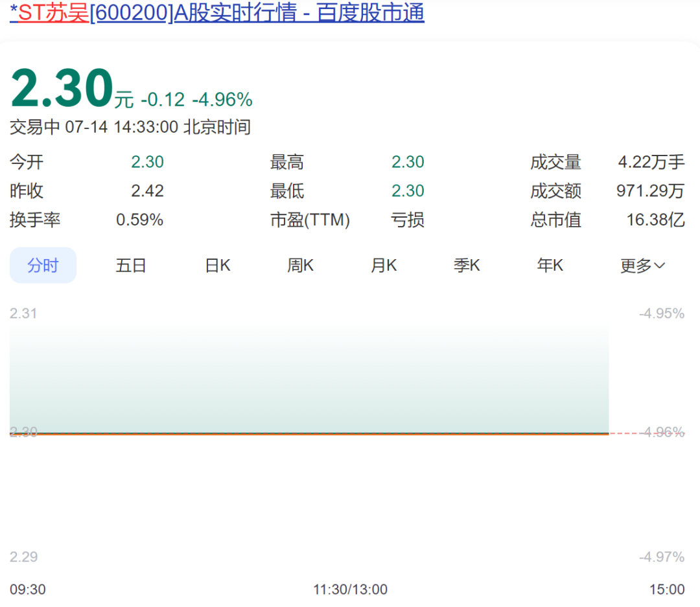
Task: Click the flat price line in the chart
Action: pos(311,433)
